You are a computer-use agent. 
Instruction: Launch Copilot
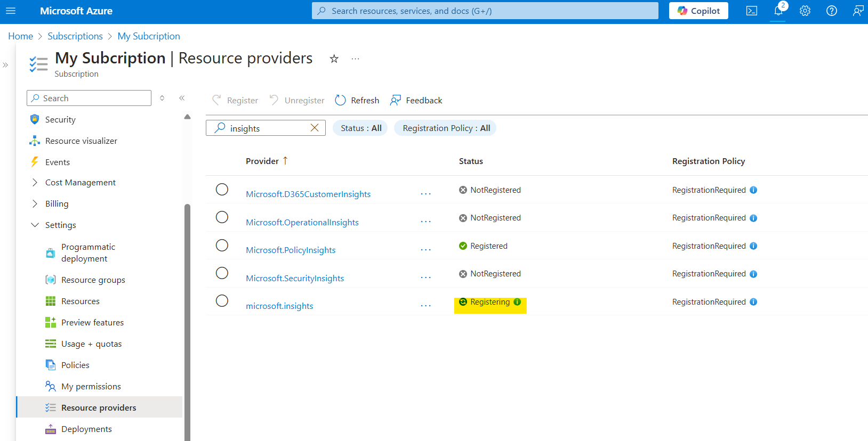pyautogui.click(x=698, y=11)
